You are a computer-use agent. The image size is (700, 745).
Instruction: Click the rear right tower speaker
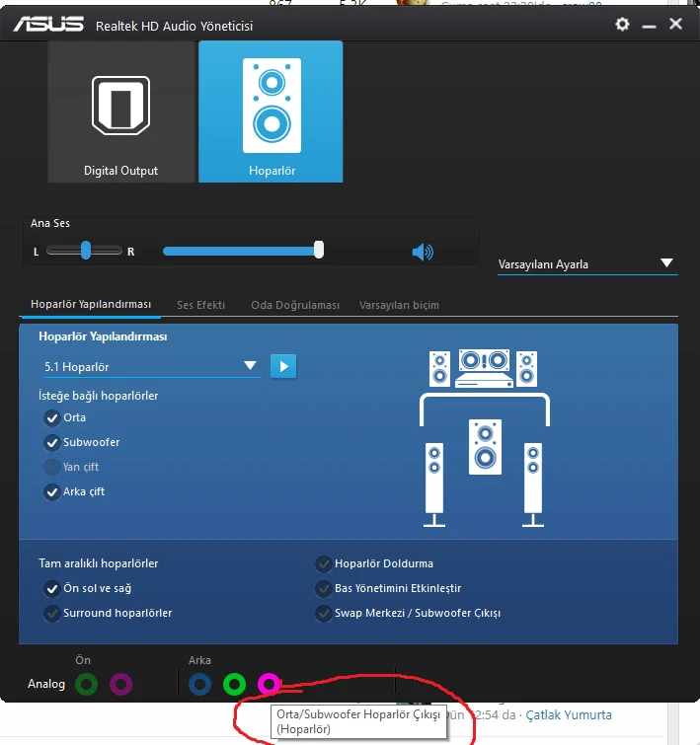coord(533,484)
